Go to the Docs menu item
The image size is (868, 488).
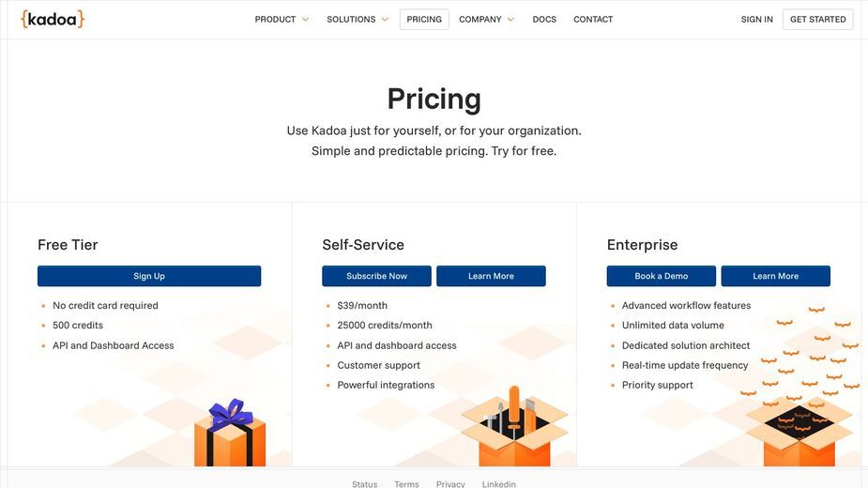coord(544,20)
